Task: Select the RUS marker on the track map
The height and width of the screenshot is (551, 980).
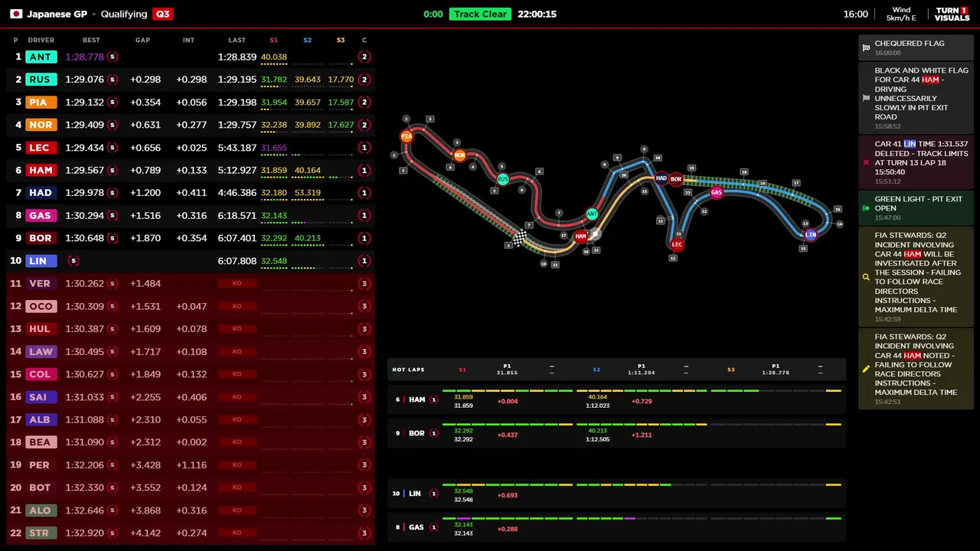Action: point(503,179)
